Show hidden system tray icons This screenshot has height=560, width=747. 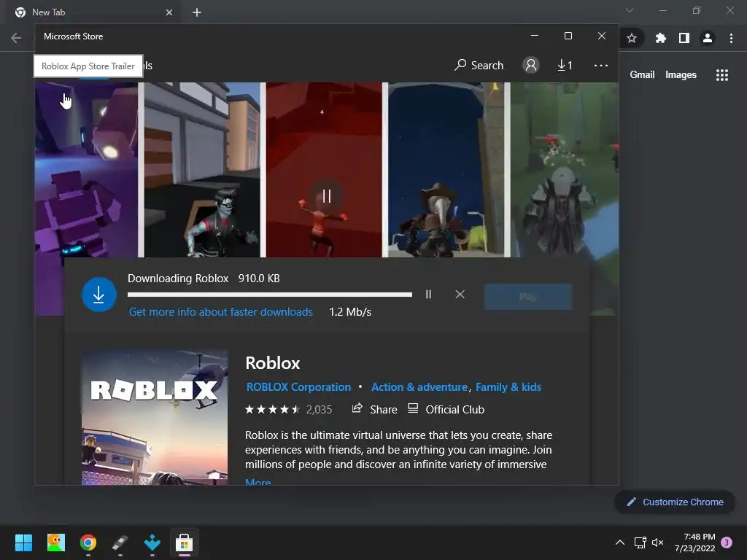click(620, 542)
